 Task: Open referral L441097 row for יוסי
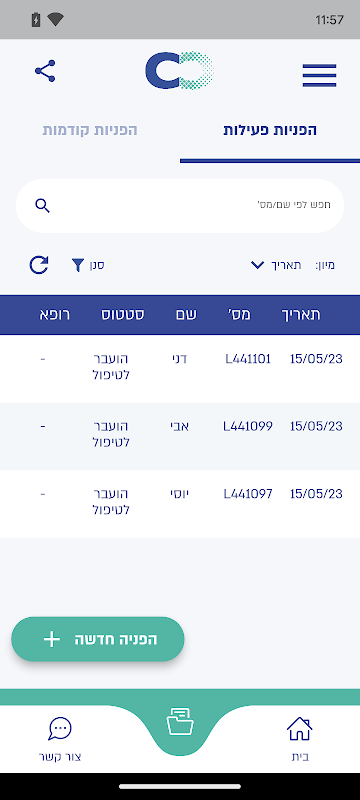pos(180,504)
